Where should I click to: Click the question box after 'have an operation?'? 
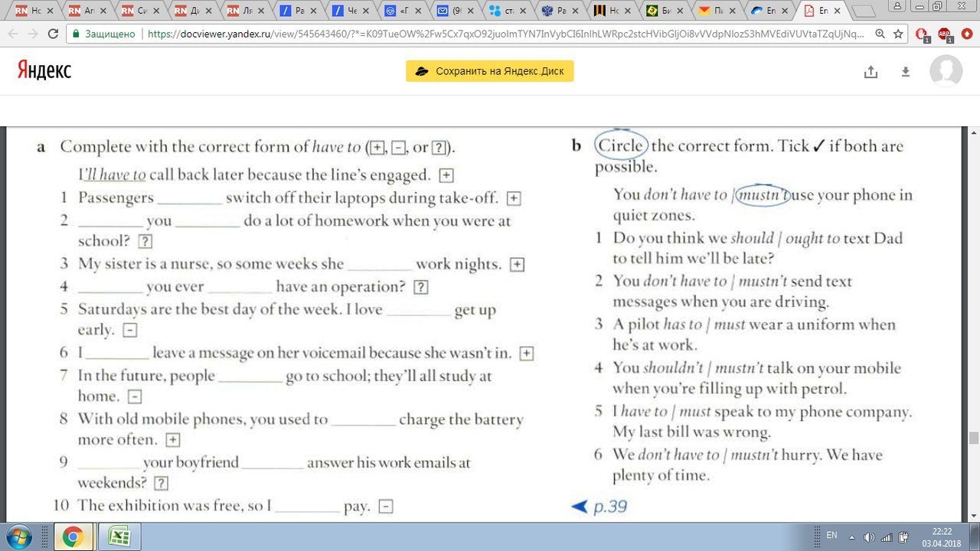coord(420,288)
